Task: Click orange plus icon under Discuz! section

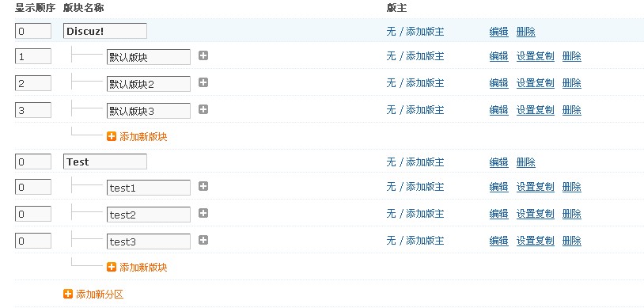Action: tap(112, 136)
